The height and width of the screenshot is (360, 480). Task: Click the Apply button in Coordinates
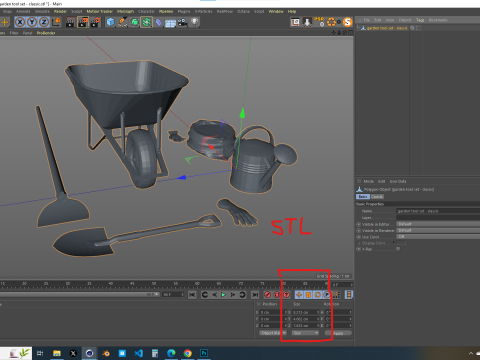pos(338,333)
